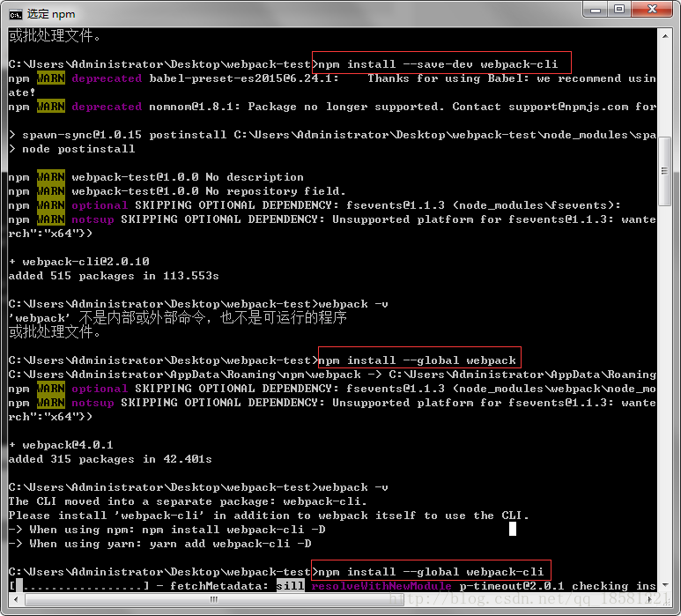Click 'The CLI moved into a separate package' line

pyautogui.click(x=188, y=501)
